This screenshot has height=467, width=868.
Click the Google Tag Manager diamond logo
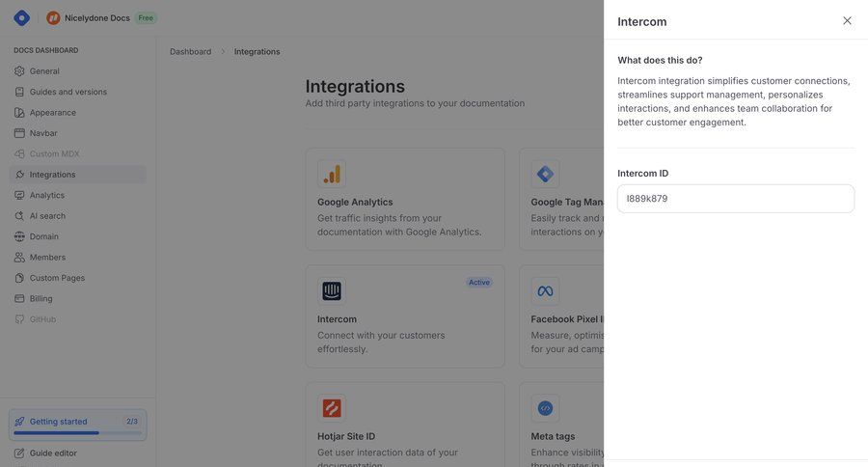(x=545, y=174)
